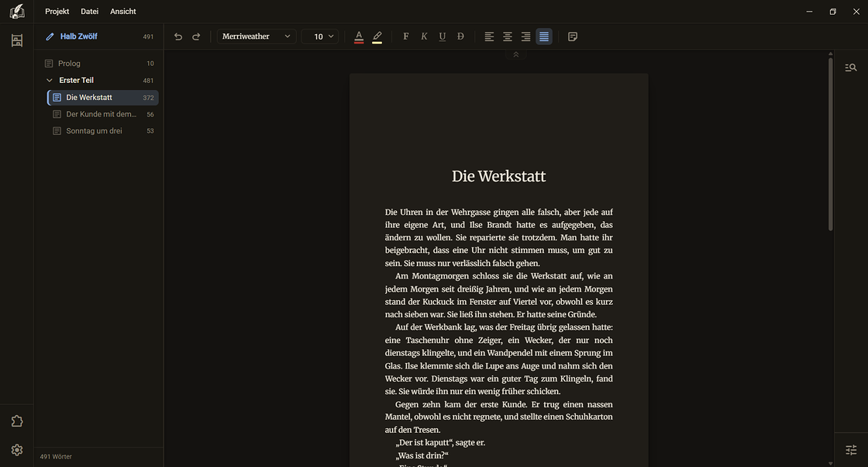Click the Prolog document icon
The image size is (868, 467).
(49, 63)
